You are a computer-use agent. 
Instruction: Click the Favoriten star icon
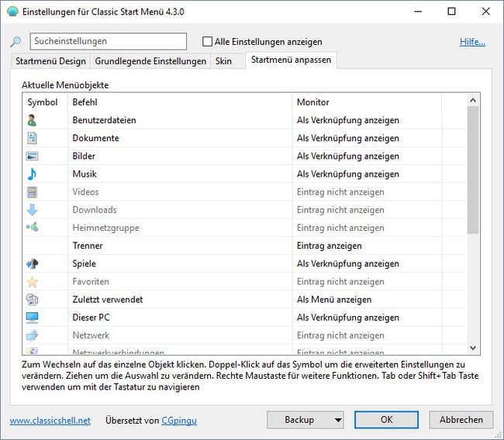[x=32, y=282]
